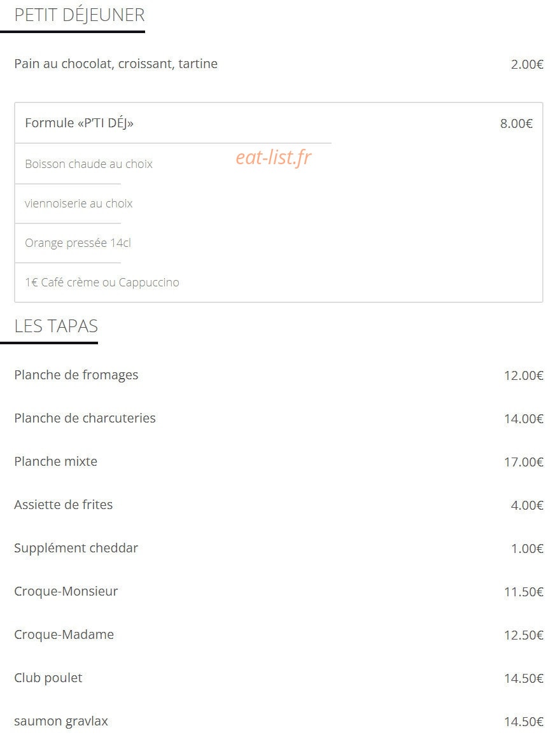
Task: Select the Café crème ou Cappuccino supplement
Action: 102,283
